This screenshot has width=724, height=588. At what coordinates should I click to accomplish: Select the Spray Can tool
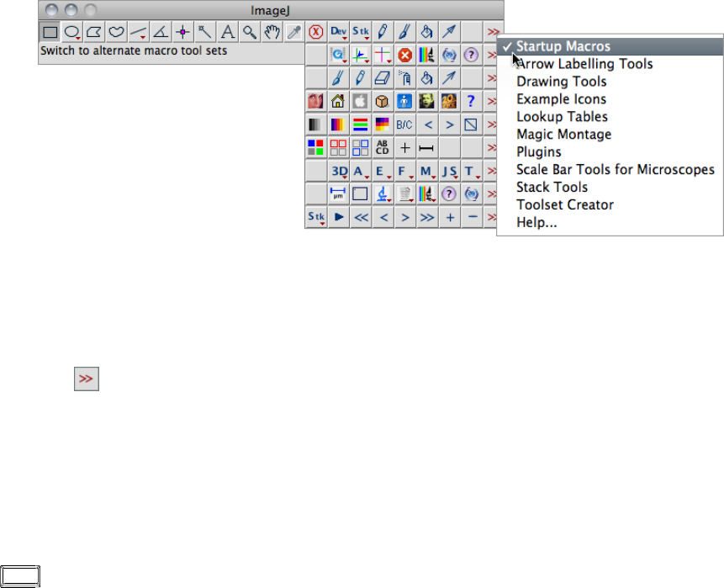[x=404, y=78]
